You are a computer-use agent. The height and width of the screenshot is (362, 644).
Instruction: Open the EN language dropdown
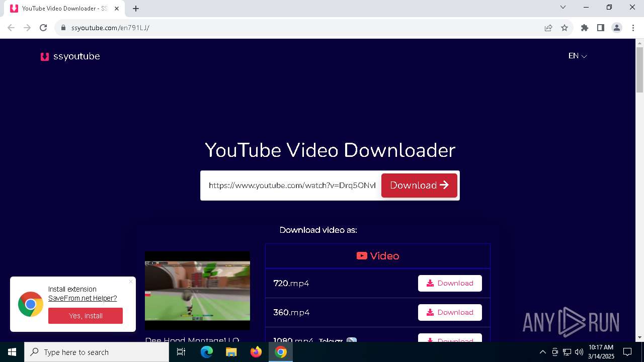point(578,56)
